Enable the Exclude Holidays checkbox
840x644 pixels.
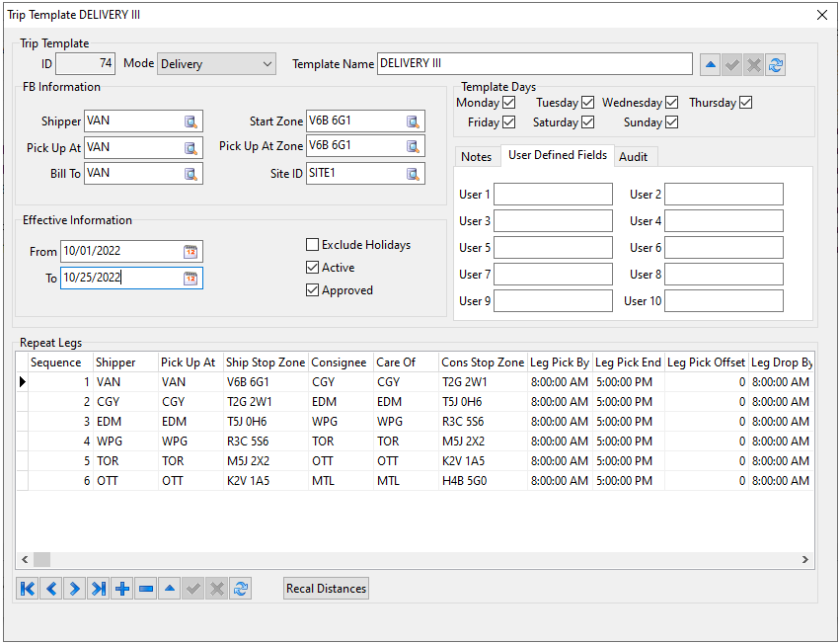point(313,245)
